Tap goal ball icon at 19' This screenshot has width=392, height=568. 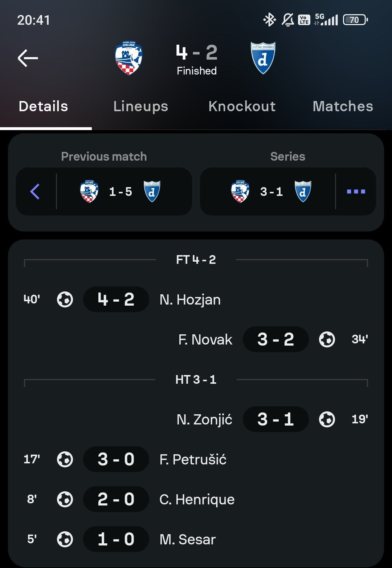(x=327, y=419)
